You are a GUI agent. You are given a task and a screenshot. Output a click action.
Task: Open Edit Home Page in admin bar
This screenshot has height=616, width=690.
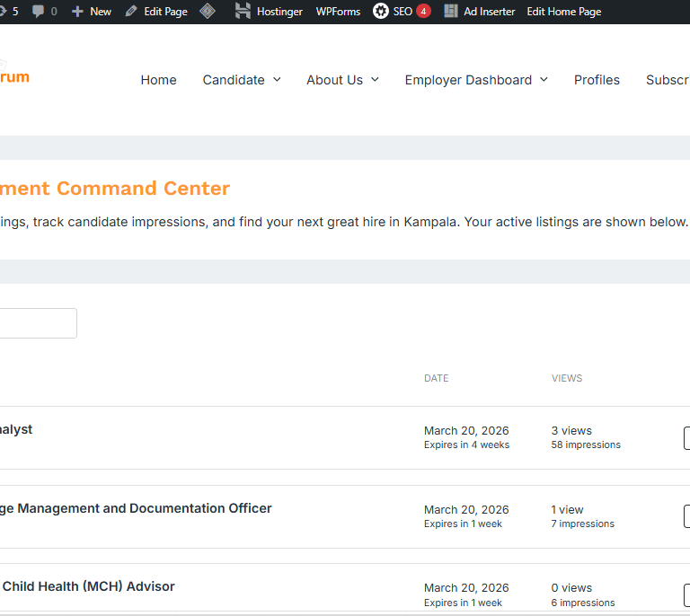click(x=563, y=12)
